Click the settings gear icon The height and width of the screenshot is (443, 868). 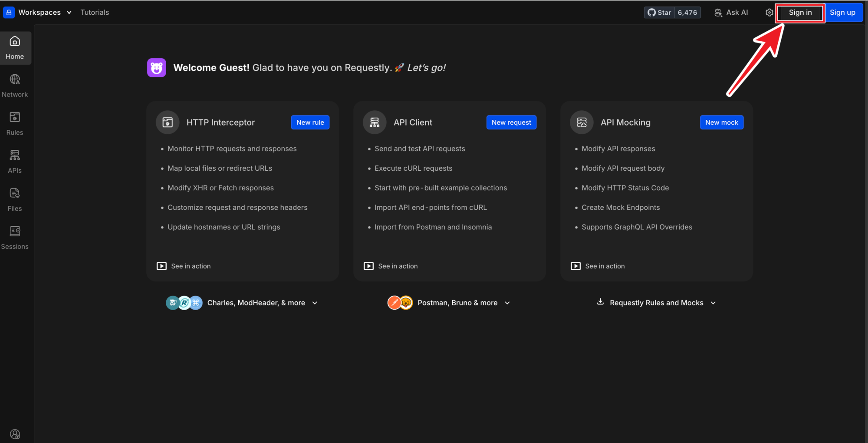tap(769, 13)
